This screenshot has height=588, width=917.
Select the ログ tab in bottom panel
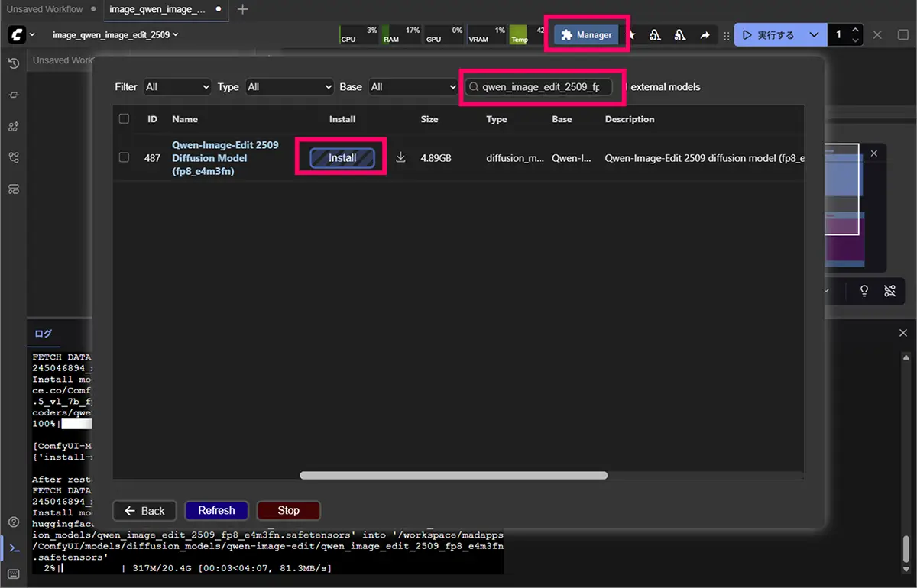[x=44, y=334]
